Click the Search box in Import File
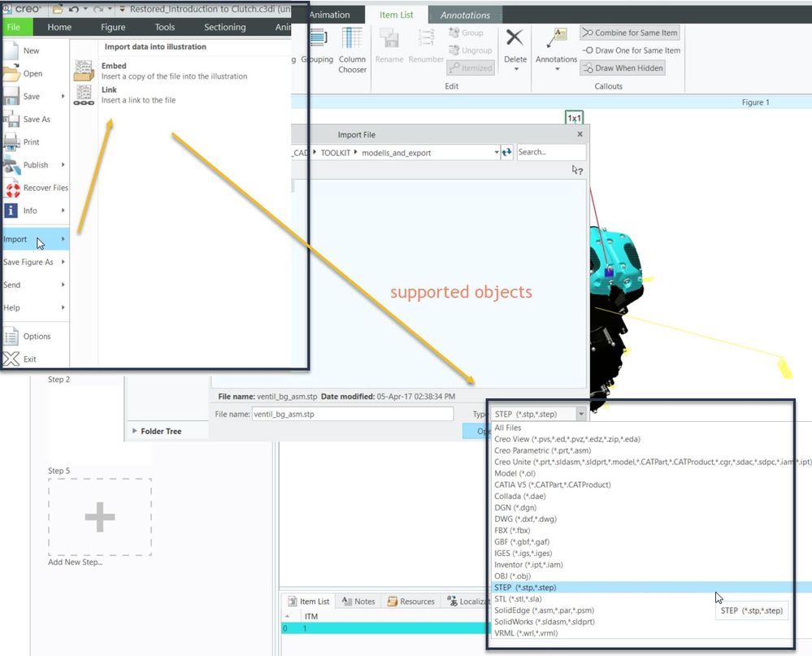Viewport: 812px width, 656px height. pyautogui.click(x=552, y=152)
